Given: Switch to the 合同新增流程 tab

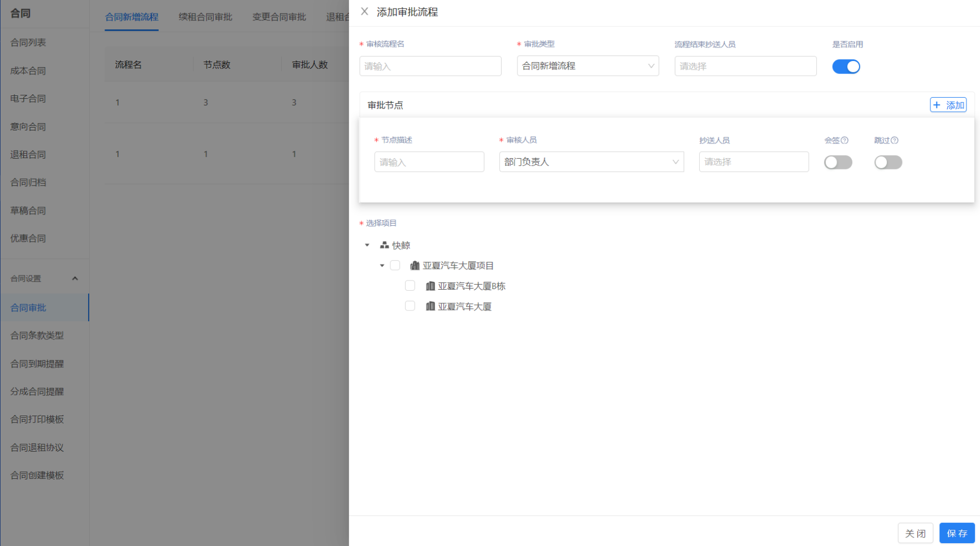Looking at the screenshot, I should tap(132, 17).
